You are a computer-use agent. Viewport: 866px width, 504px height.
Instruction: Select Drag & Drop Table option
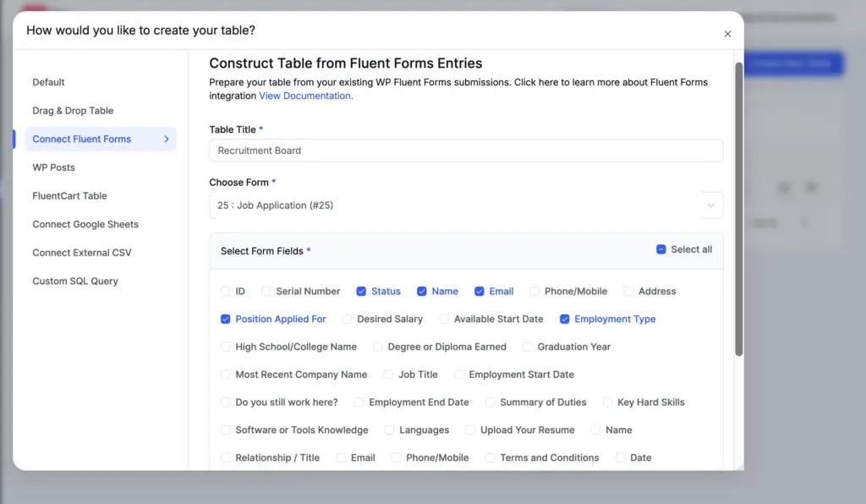[x=73, y=111]
